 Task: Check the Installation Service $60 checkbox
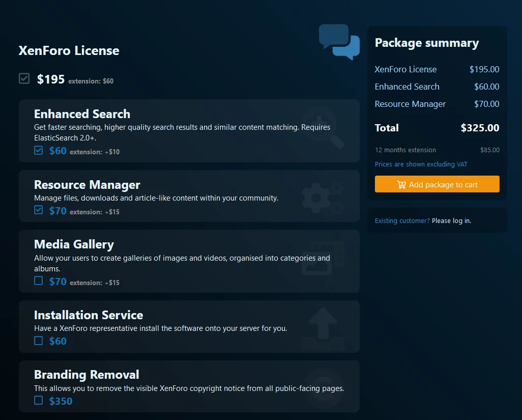pos(38,341)
